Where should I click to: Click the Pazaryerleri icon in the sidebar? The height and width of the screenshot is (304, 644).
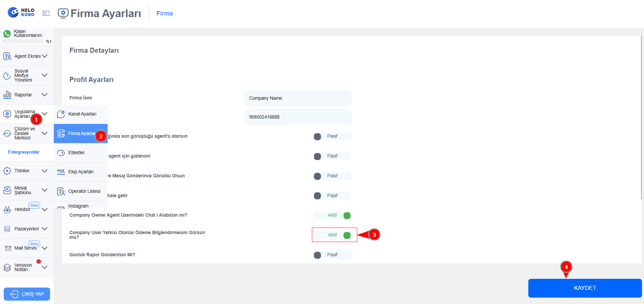pyautogui.click(x=7, y=229)
